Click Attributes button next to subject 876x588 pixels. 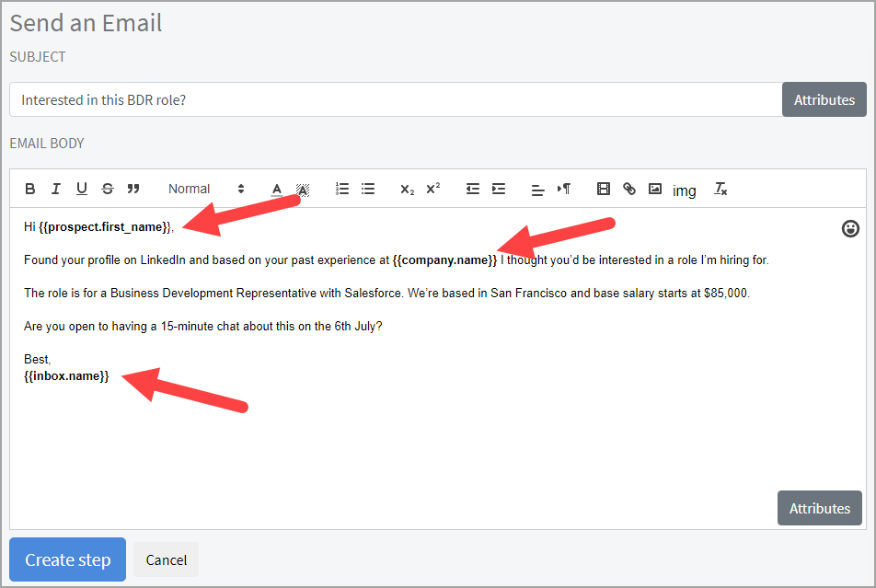[x=824, y=99]
